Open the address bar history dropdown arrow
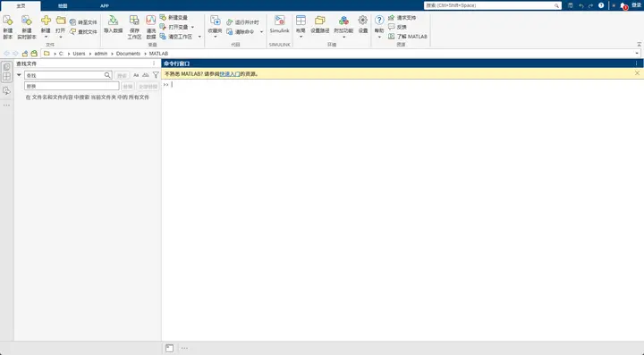644x355 pixels. (x=637, y=54)
